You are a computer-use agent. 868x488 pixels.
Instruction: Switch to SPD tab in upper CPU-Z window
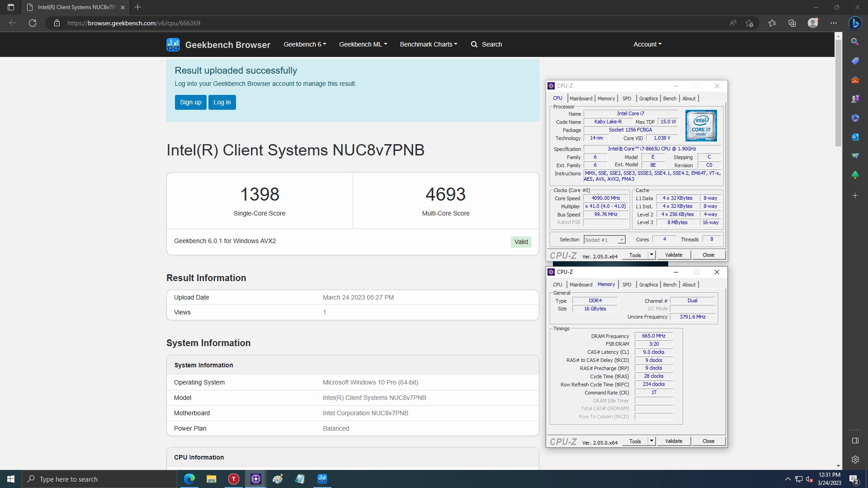pos(627,99)
